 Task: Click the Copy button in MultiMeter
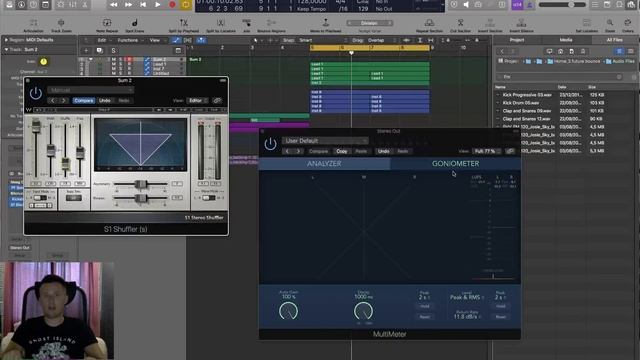[x=342, y=151]
